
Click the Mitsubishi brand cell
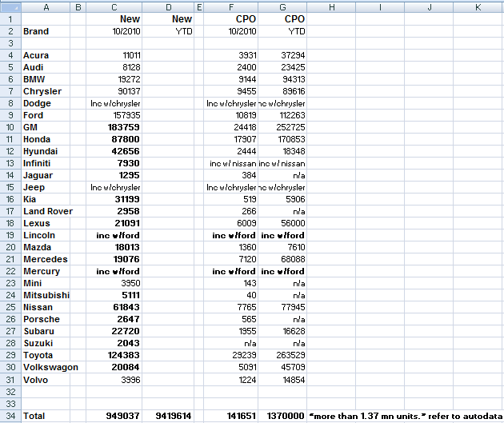46,295
